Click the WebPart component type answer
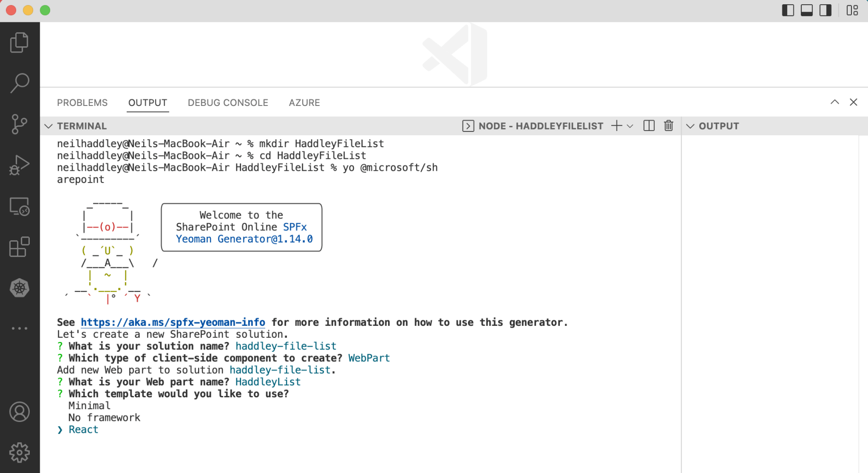Viewport: 868px width, 473px height. [x=369, y=358]
